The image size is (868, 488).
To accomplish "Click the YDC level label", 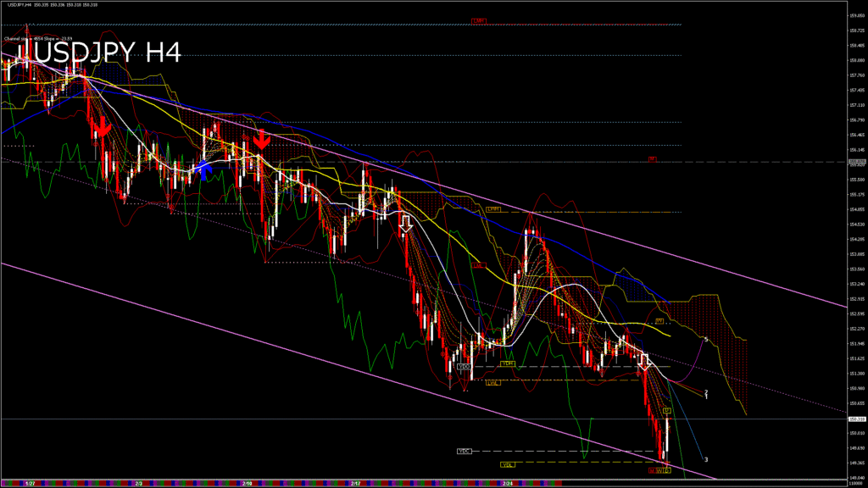I will click(464, 451).
